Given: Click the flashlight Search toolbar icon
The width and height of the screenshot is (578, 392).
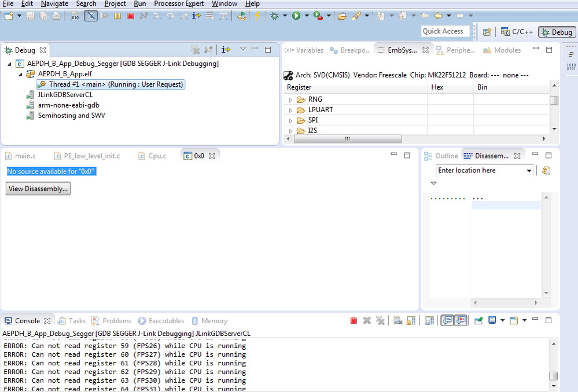Looking at the screenshot, I should pyautogui.click(x=356, y=16).
